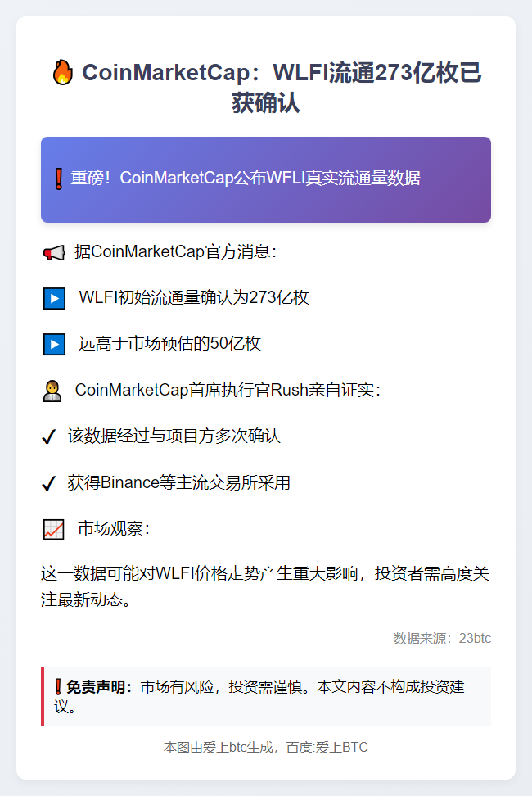
Task: Click the paragraph about WLFI价格走势
Action: point(265,586)
